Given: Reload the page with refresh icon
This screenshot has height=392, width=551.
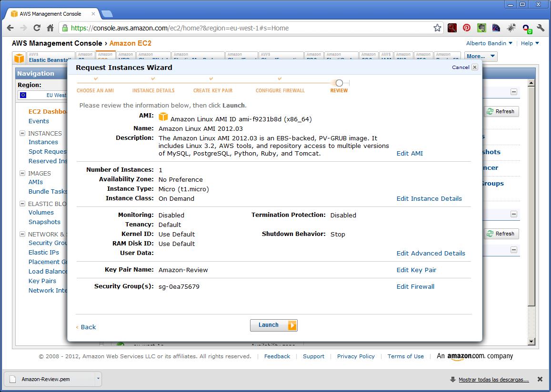Looking at the screenshot, I should click(x=37, y=28).
